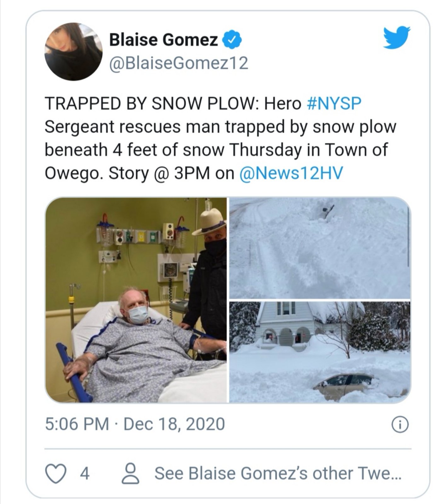This screenshot has width=433, height=504.
Task: Open the @BlaiseGomez12 handle
Action: tap(178, 63)
